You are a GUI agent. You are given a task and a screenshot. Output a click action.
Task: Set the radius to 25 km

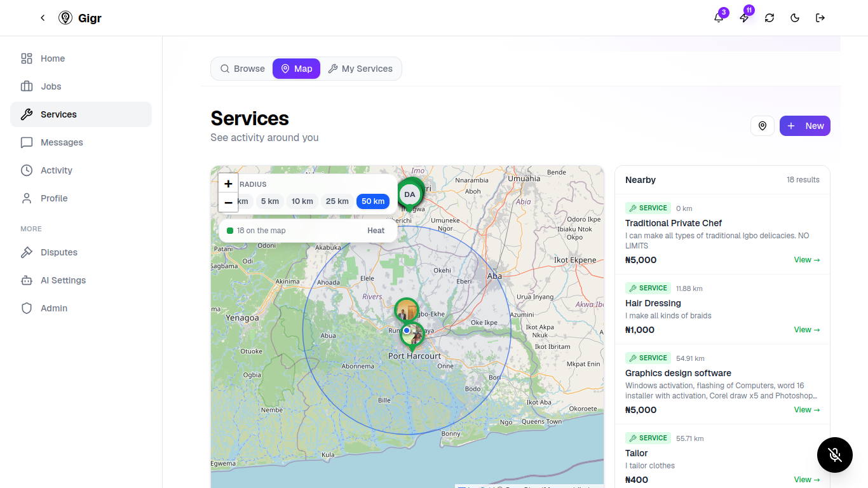337,201
